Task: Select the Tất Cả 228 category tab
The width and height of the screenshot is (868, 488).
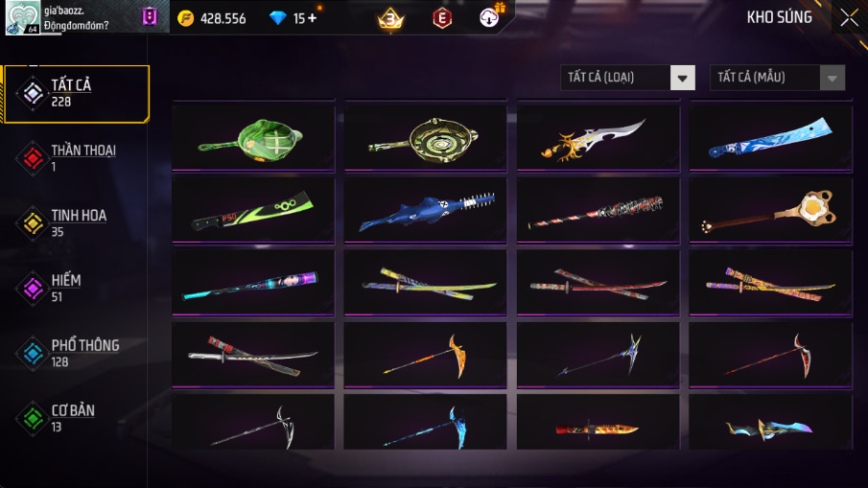Action: [77, 94]
